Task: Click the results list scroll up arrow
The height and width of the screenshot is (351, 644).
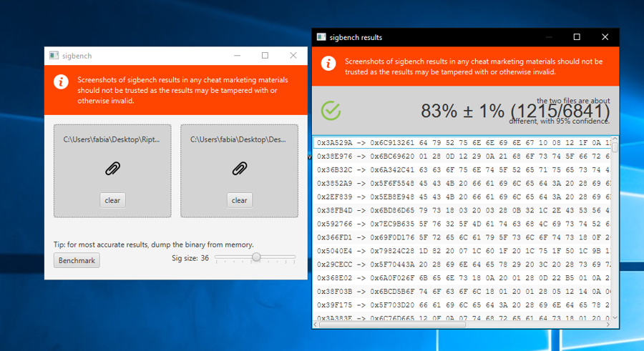Action: (614, 139)
